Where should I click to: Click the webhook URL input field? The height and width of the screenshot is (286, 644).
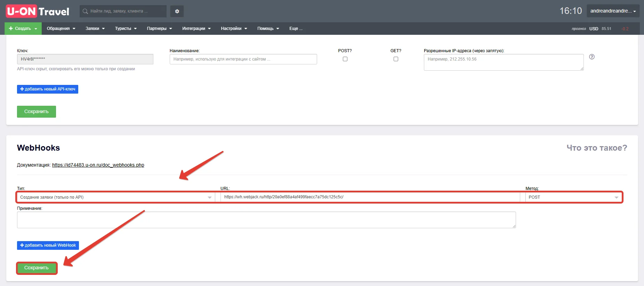tap(370, 197)
